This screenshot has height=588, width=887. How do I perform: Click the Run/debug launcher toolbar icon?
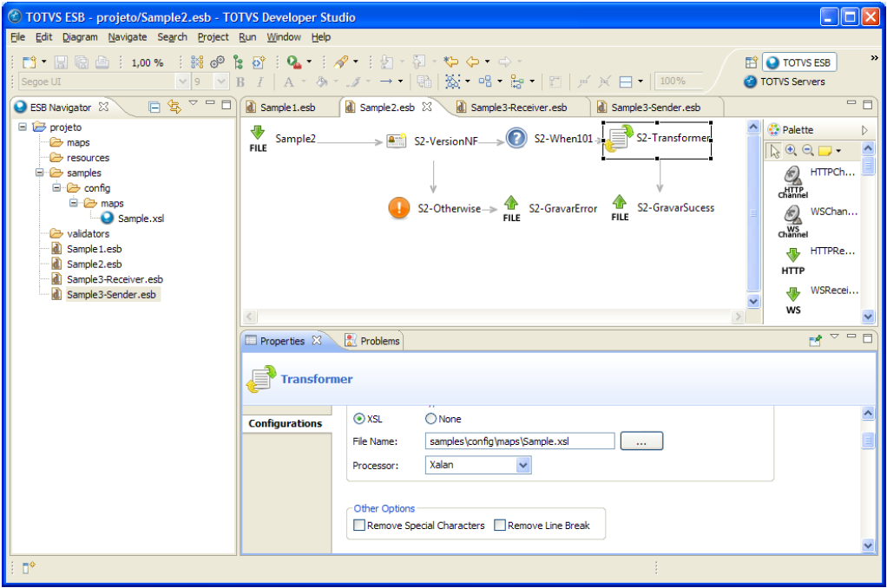pyautogui.click(x=293, y=62)
